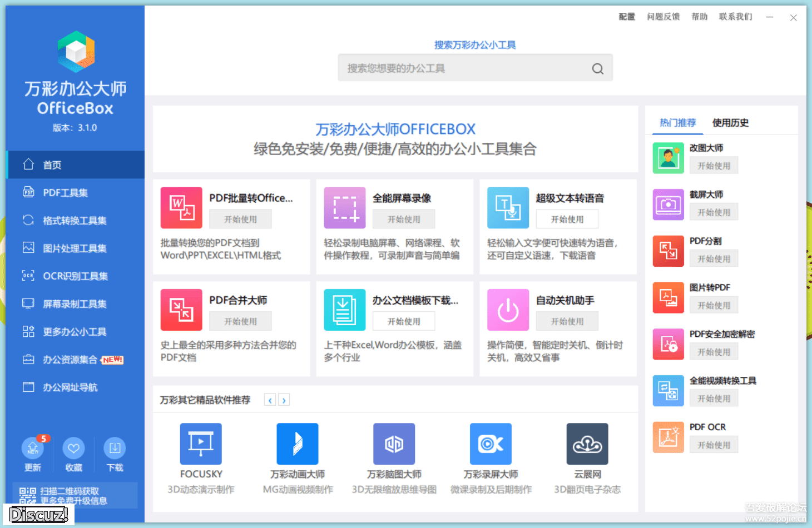Go to 首页 in the sidebar
The width and height of the screenshot is (812, 528).
point(75,165)
